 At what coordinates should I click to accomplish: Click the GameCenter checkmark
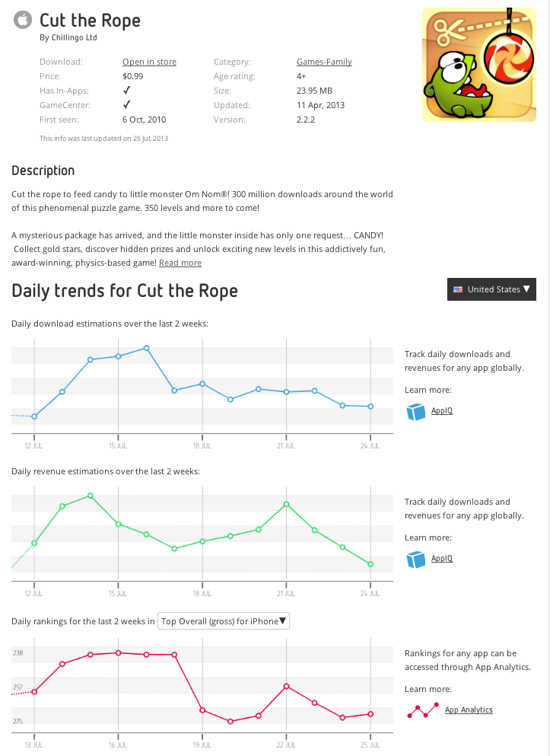click(x=127, y=105)
